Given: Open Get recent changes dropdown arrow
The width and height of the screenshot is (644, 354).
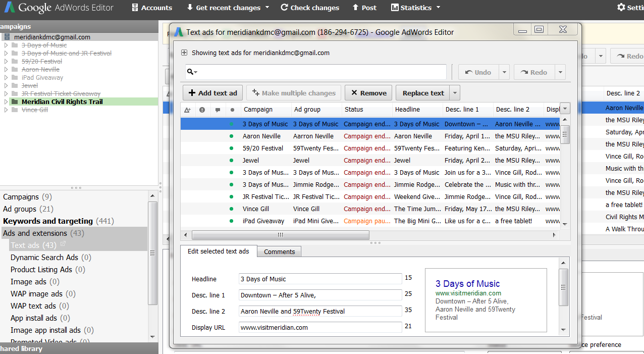Looking at the screenshot, I should tap(267, 8).
